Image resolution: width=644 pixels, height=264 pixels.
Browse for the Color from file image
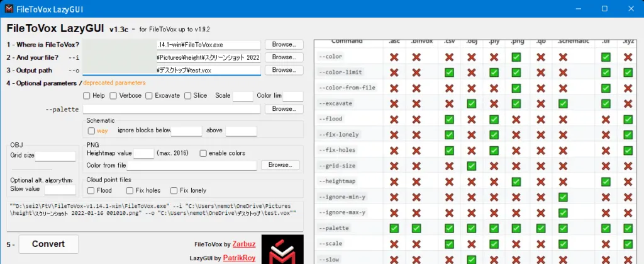[280, 165]
